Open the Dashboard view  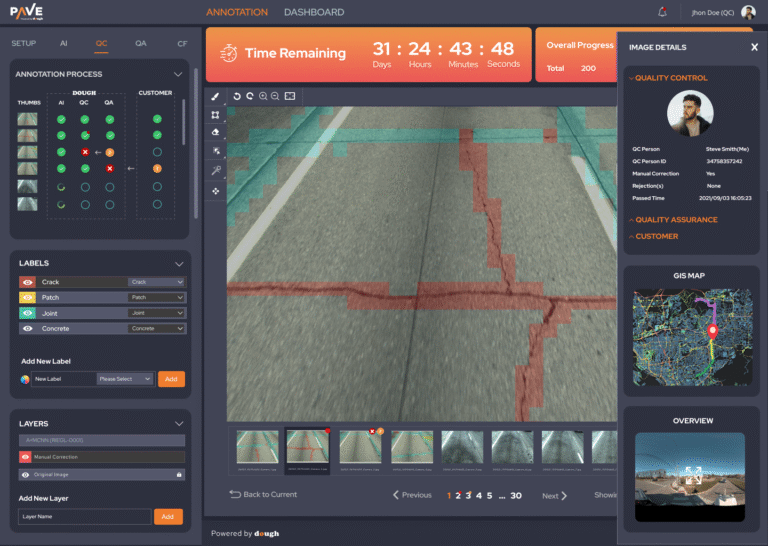[x=313, y=12]
